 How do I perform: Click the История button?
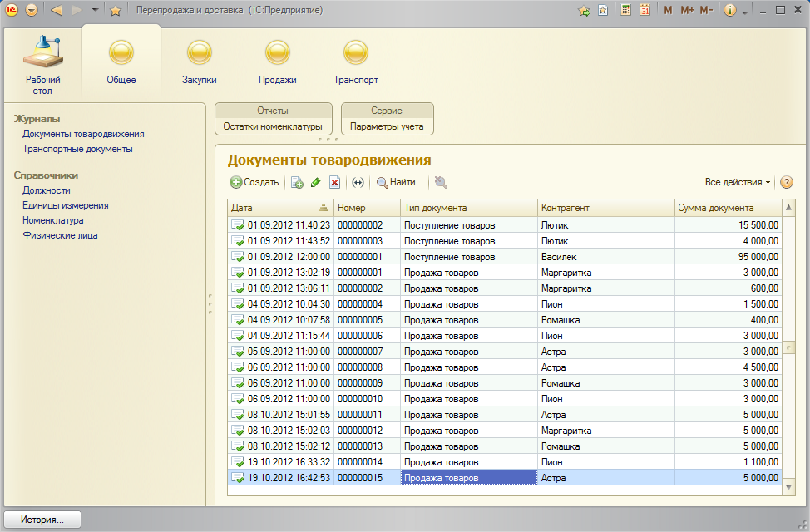[42, 520]
